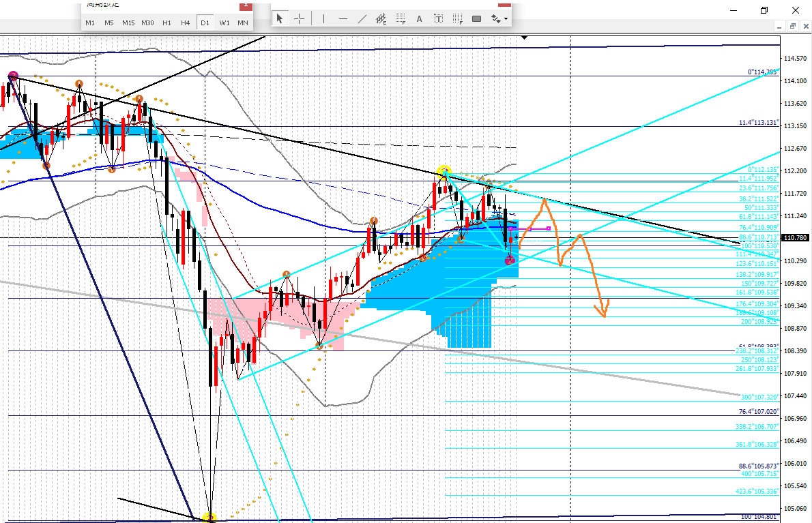Viewport: 812px width, 523px height.
Task: Select the Fibonacci retracement tool
Action: [x=401, y=18]
